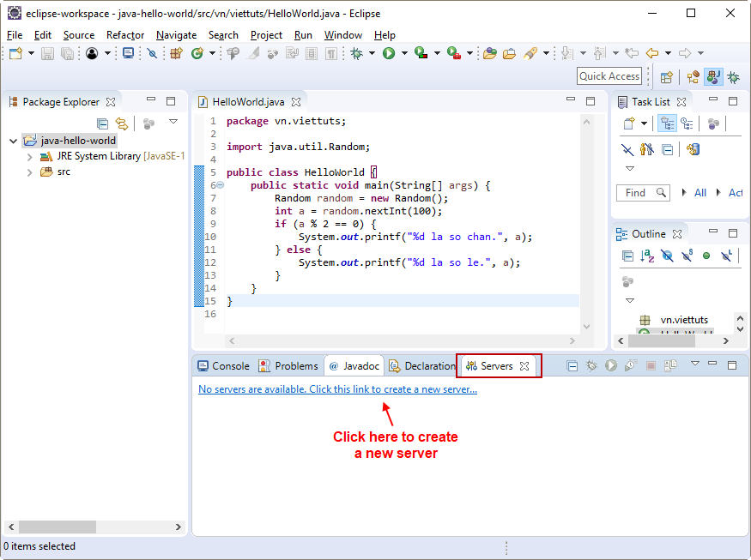Open Debug button dropdown arrow
The width and height of the screenshot is (751, 560).
coord(372,53)
